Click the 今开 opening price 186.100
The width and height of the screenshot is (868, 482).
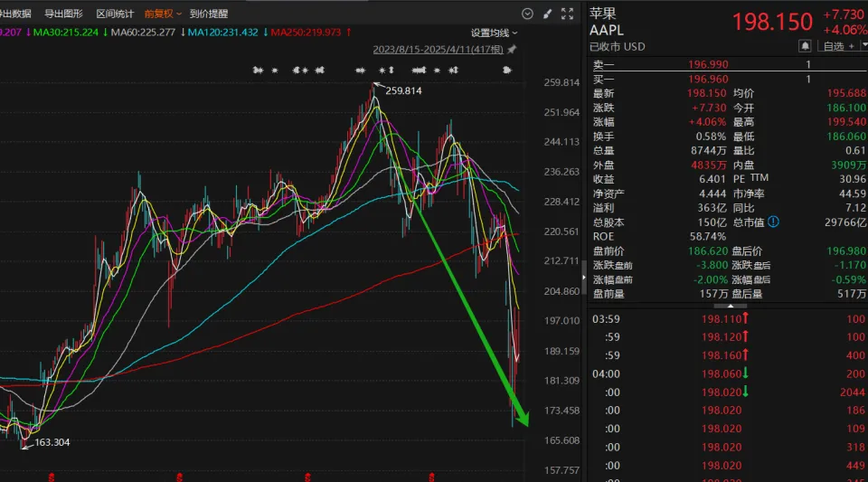tap(846, 108)
